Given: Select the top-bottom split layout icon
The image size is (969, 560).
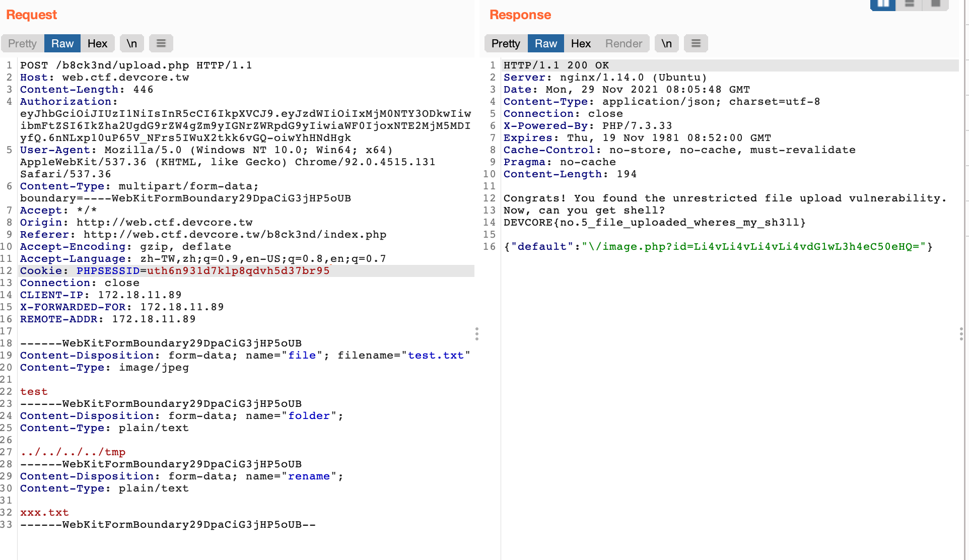Looking at the screenshot, I should pos(910,4).
